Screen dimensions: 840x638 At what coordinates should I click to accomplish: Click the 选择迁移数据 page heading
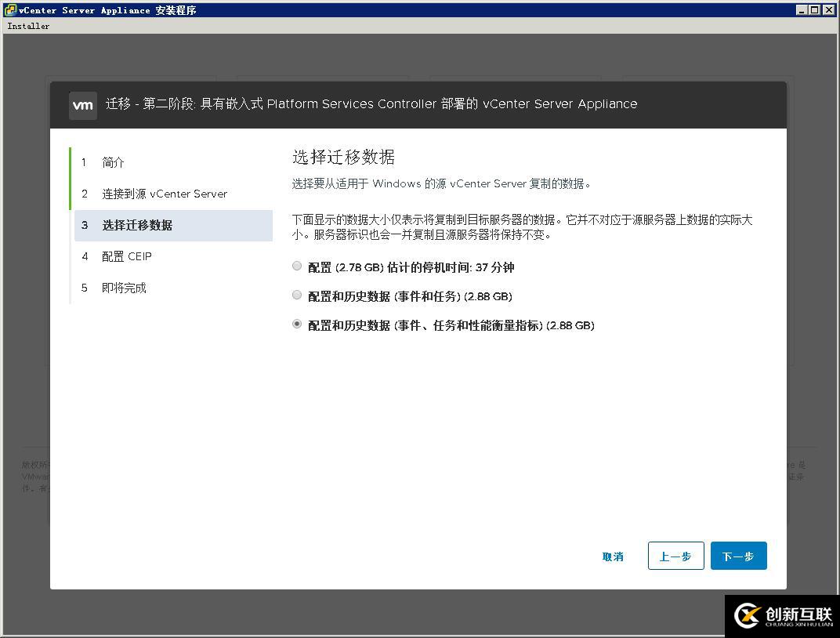coord(343,157)
